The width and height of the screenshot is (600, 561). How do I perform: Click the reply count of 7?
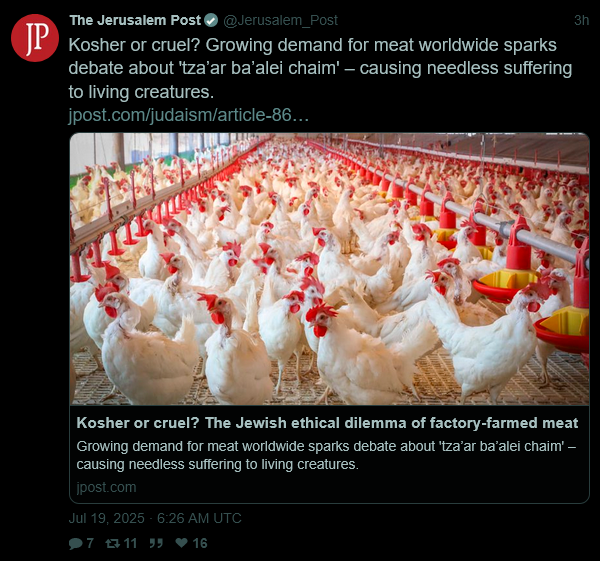click(90, 543)
